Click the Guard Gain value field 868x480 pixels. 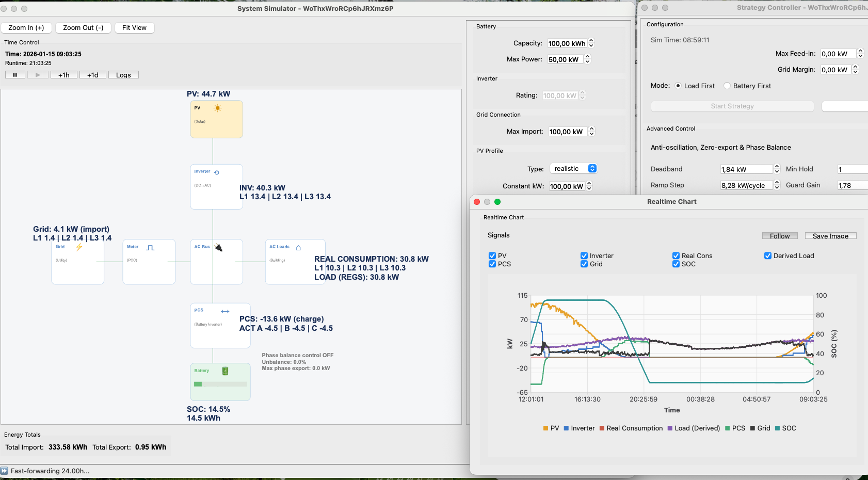click(852, 185)
